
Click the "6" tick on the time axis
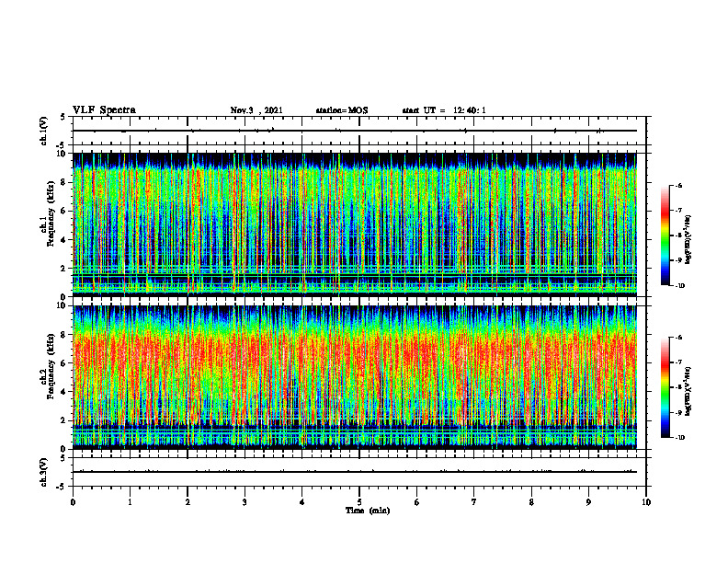click(417, 502)
